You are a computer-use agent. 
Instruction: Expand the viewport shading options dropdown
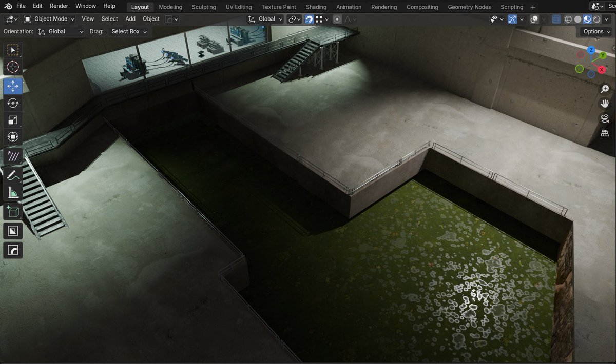click(x=606, y=19)
